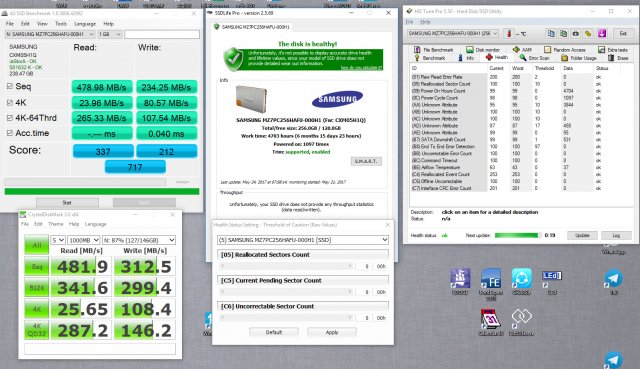The image size is (640, 369).
Task: Switch to HD Tune Folder Usage tab
Action: coord(579,58)
